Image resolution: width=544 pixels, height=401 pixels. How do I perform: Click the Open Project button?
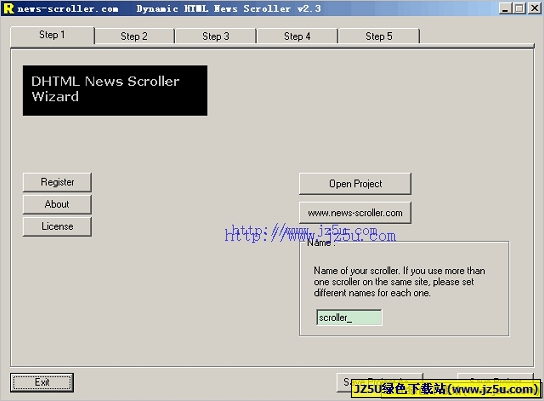click(355, 184)
